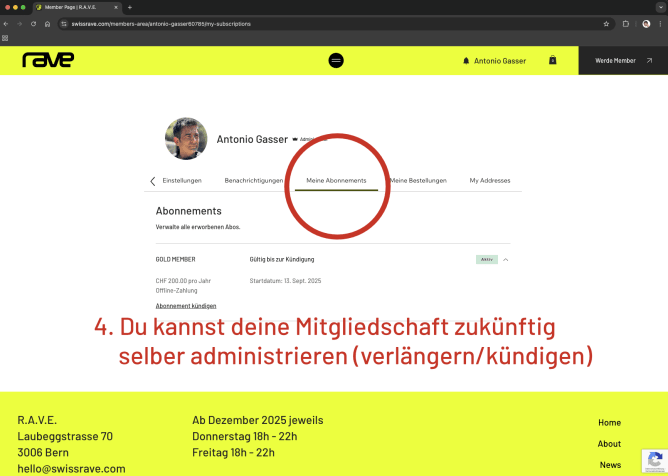Click the Werde Member button
The height and width of the screenshot is (476, 668).
(623, 61)
